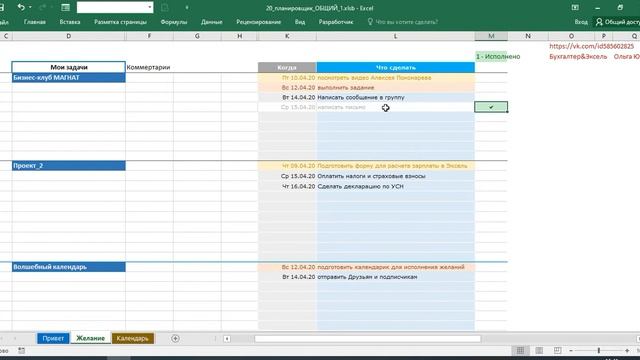Click the Undo arrow in the quick access toolbar
This screenshot has height=360, width=640.
[x=21, y=7]
